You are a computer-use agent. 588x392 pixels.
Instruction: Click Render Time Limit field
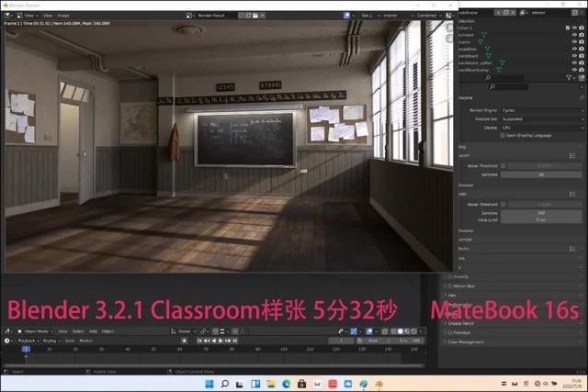click(541, 220)
